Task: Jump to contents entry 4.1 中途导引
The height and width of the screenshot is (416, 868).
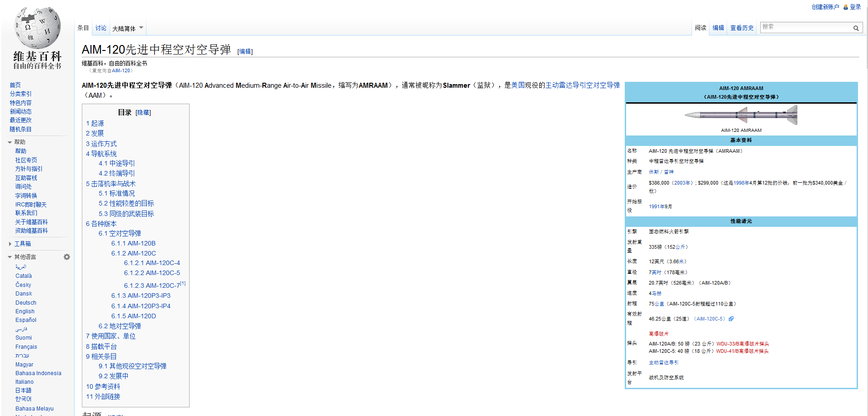Action: [x=117, y=163]
